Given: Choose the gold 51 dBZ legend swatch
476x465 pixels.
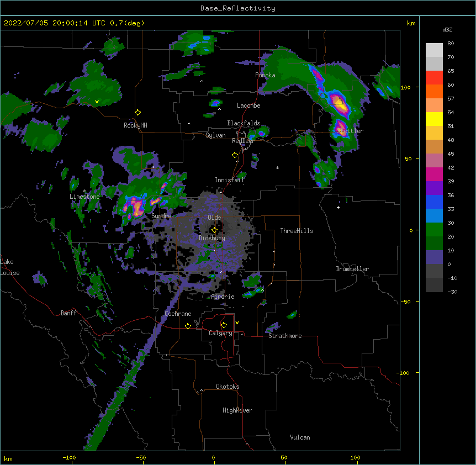Looking at the screenshot, I should point(434,133).
